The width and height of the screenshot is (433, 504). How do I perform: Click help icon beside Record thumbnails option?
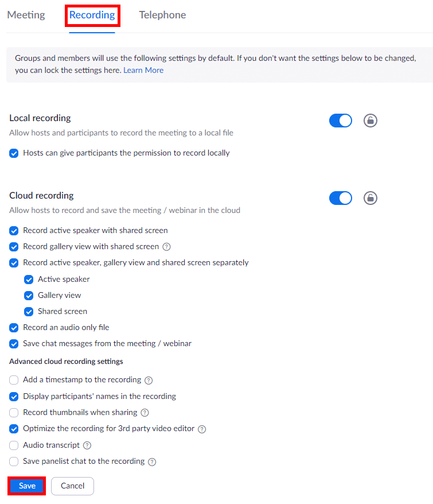(145, 413)
